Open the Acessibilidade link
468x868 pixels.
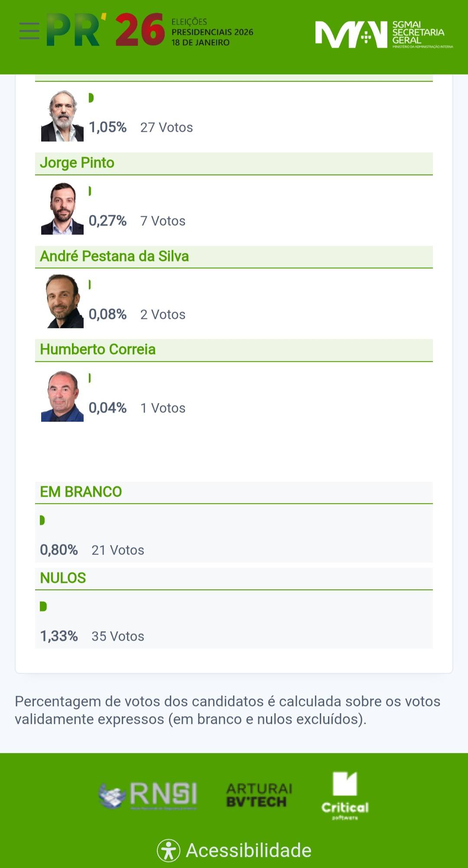click(248, 850)
